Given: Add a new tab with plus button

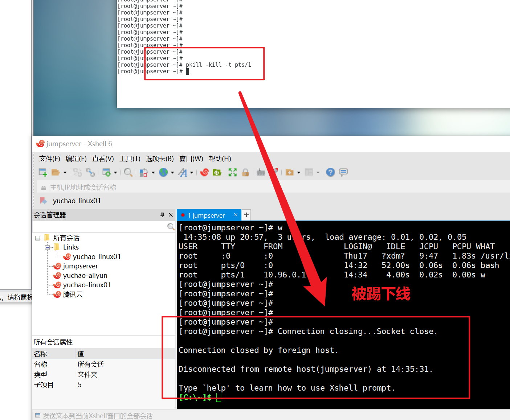Looking at the screenshot, I should pos(246,215).
